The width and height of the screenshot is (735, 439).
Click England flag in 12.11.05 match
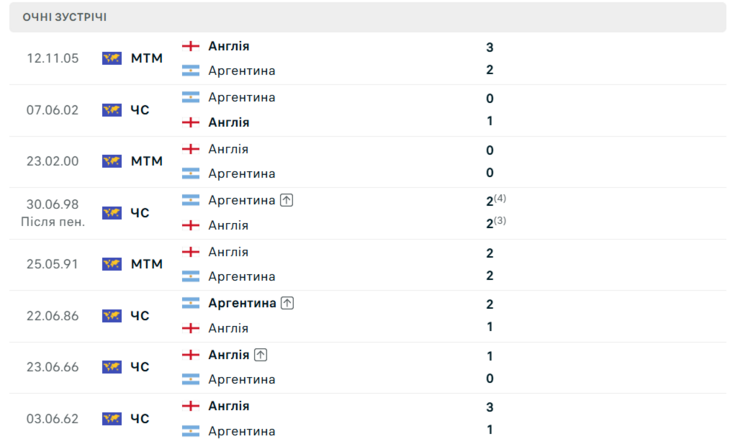pyautogui.click(x=190, y=46)
